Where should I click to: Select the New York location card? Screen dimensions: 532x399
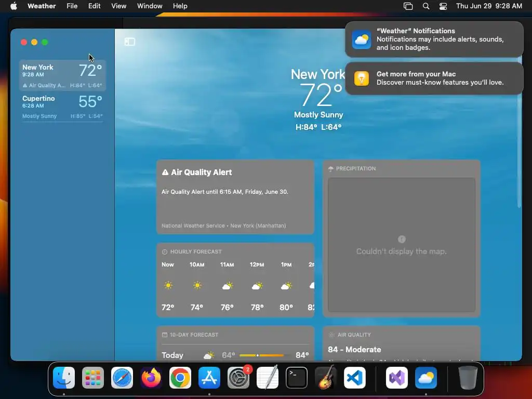click(x=62, y=75)
